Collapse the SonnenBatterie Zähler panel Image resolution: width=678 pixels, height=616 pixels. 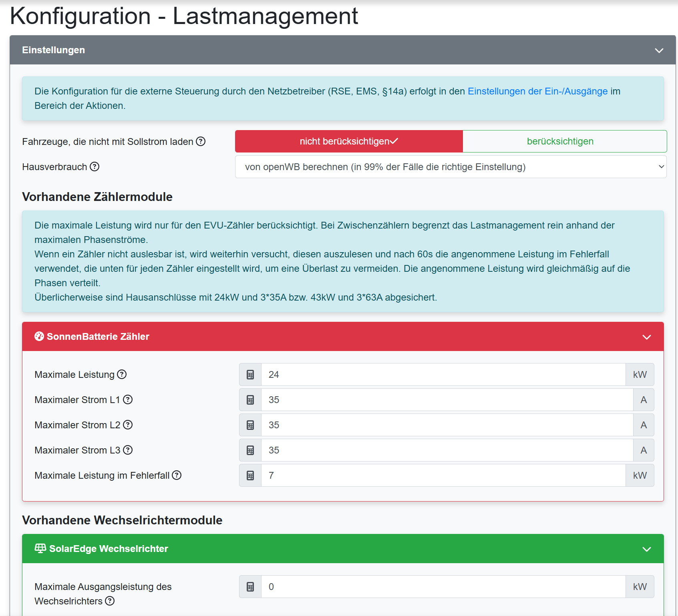coord(646,336)
